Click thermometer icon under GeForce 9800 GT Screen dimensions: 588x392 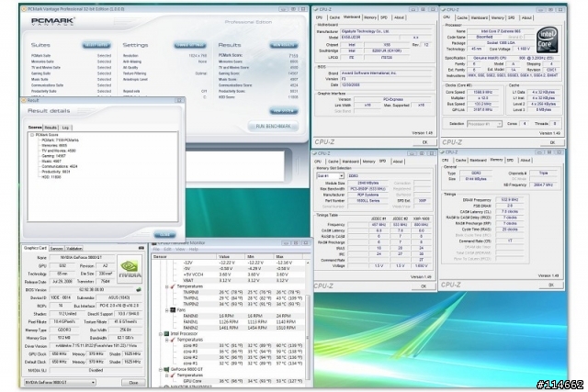click(x=173, y=375)
